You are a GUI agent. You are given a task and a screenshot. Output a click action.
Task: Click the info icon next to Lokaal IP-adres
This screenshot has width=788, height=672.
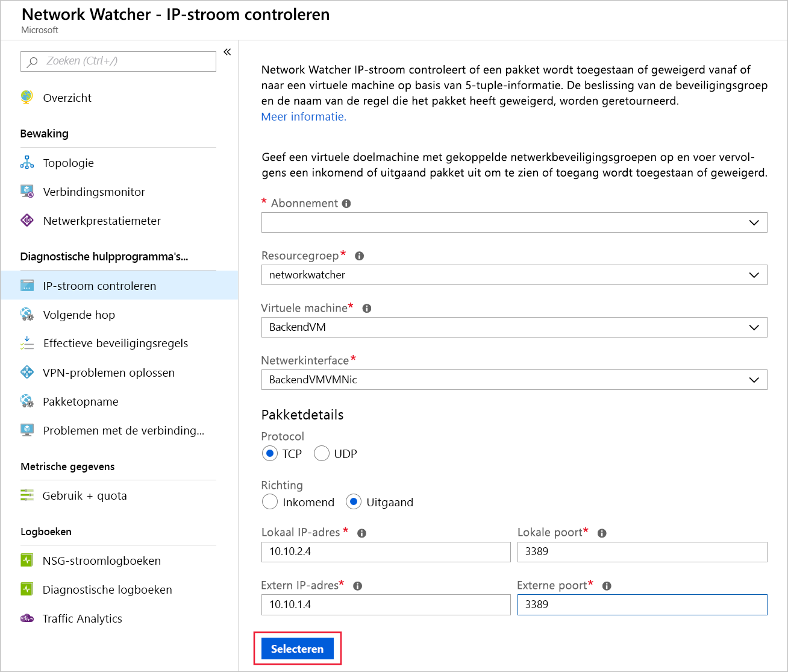pyautogui.click(x=362, y=533)
